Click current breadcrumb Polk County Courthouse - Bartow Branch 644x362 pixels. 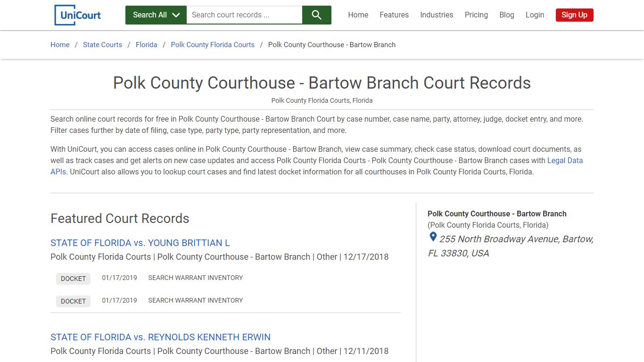pyautogui.click(x=332, y=45)
